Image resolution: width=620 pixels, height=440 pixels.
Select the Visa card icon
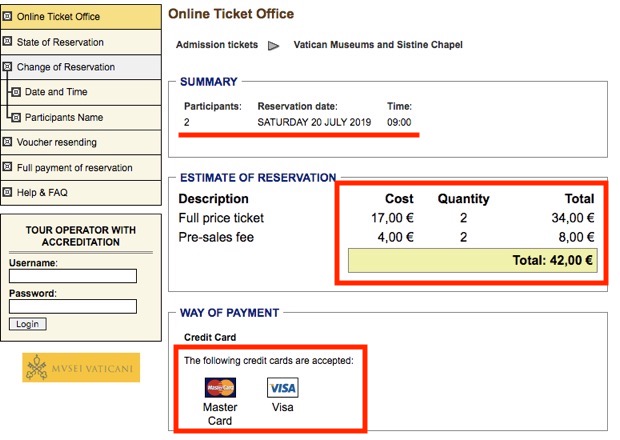pos(282,388)
